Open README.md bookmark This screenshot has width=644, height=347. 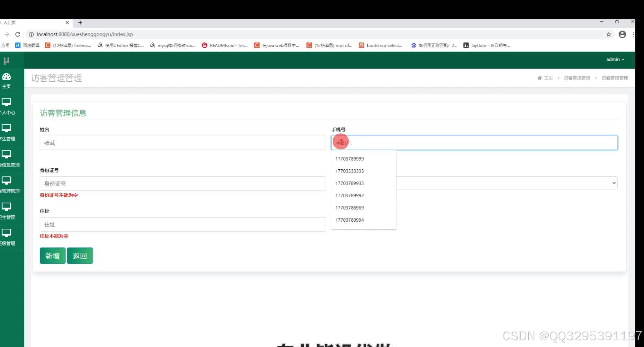pyautogui.click(x=225, y=45)
